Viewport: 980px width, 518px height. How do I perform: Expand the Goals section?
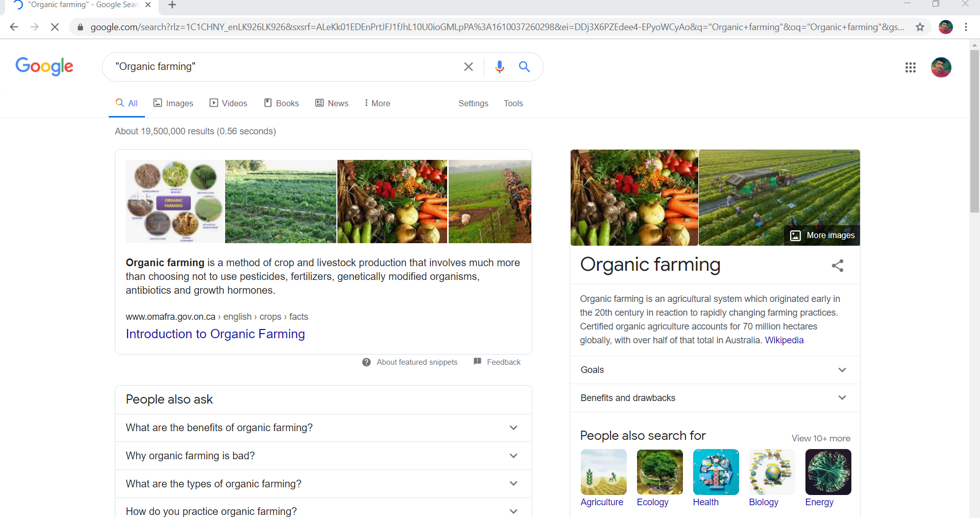[x=715, y=370]
